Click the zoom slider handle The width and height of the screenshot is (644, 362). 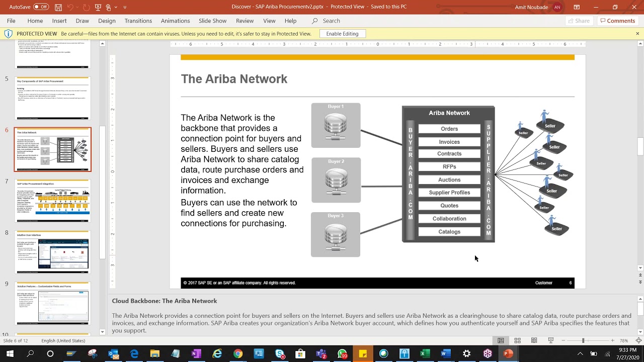coord(583,340)
